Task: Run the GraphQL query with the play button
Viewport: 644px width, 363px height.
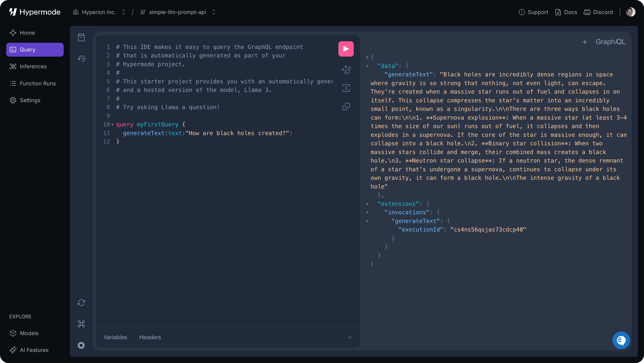Action: click(x=346, y=49)
